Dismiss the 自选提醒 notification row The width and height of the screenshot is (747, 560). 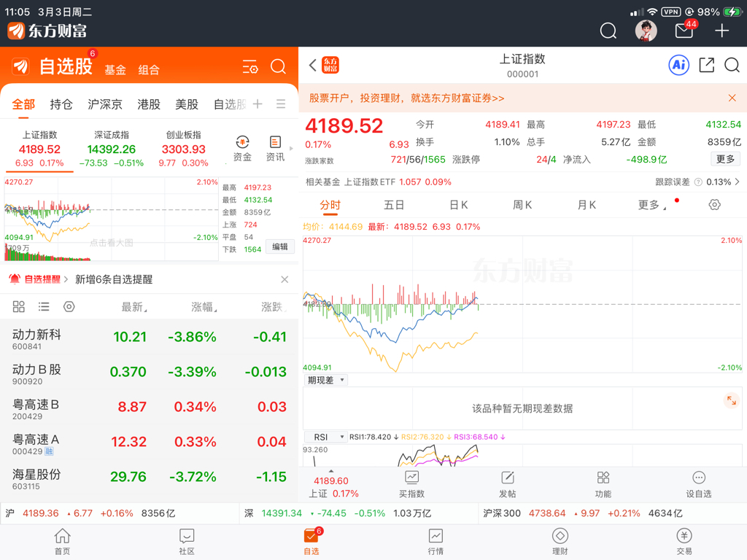click(x=285, y=279)
